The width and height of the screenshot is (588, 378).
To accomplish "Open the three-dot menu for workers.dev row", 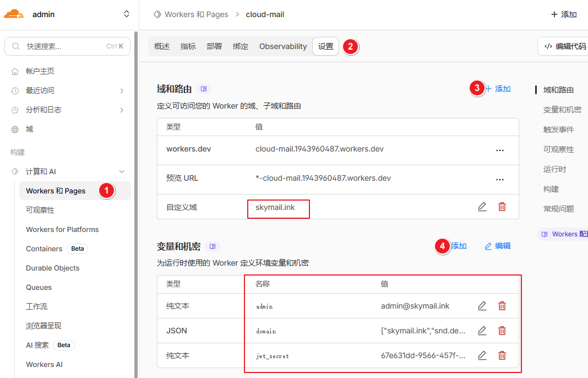I will pos(500,150).
